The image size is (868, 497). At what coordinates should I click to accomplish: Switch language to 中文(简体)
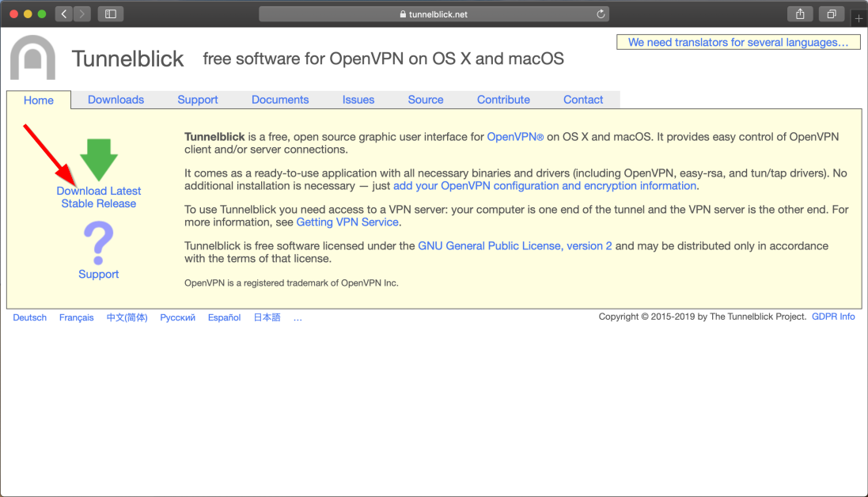coord(127,317)
